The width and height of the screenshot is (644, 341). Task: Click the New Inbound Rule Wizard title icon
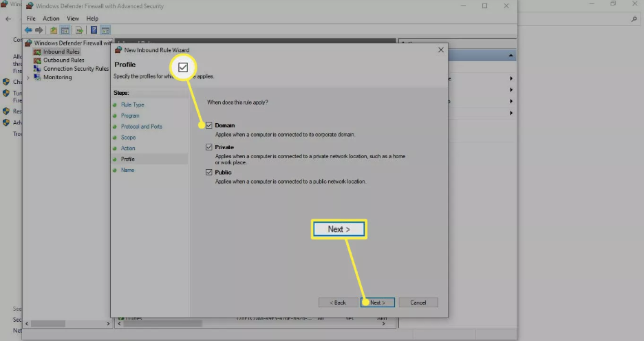coord(118,50)
